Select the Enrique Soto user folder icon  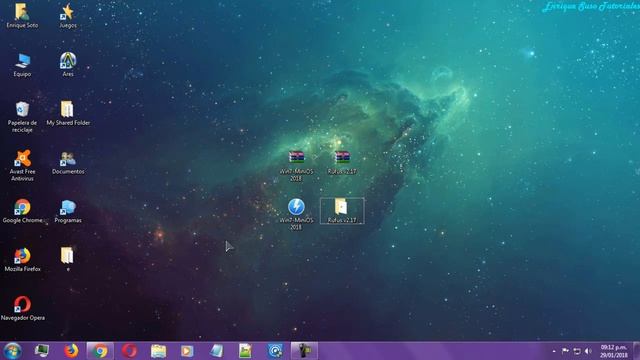[x=22, y=16]
